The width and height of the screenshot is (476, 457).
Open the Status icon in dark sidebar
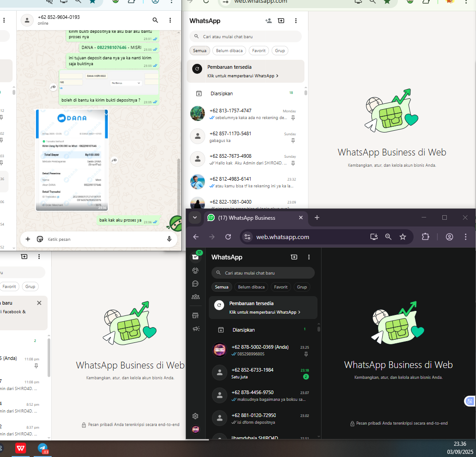[x=195, y=271]
